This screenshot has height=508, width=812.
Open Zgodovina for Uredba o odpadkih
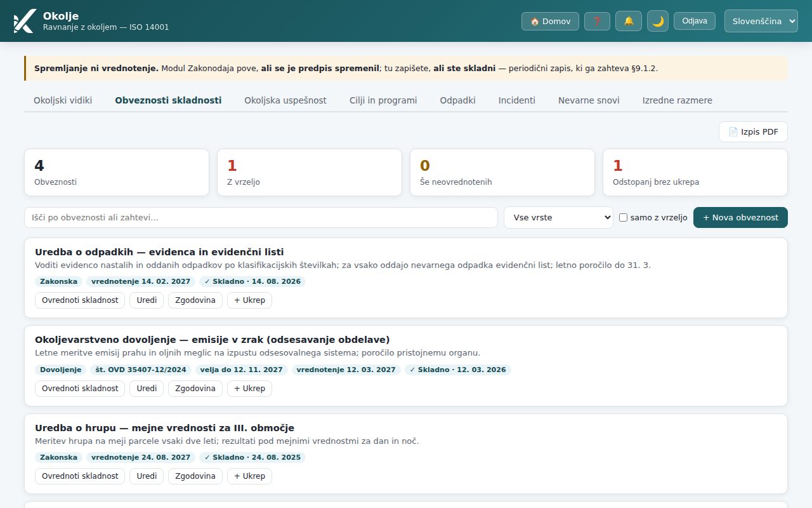[x=195, y=300]
